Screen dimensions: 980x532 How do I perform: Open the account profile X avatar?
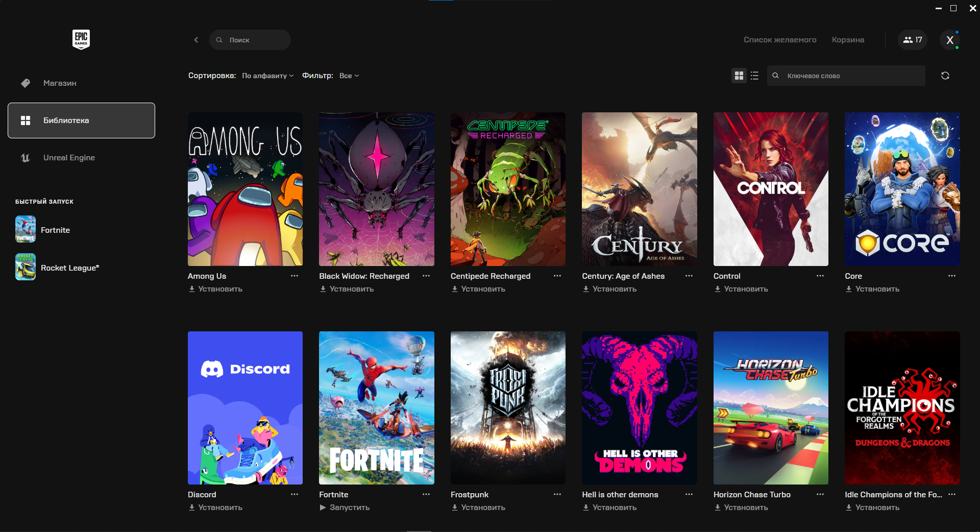(950, 40)
